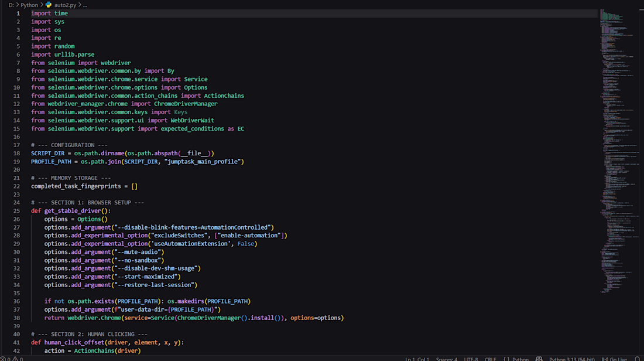Screen dimensions: 644x361
Task: Click the human_click_offset function name
Action: click(74, 342)
